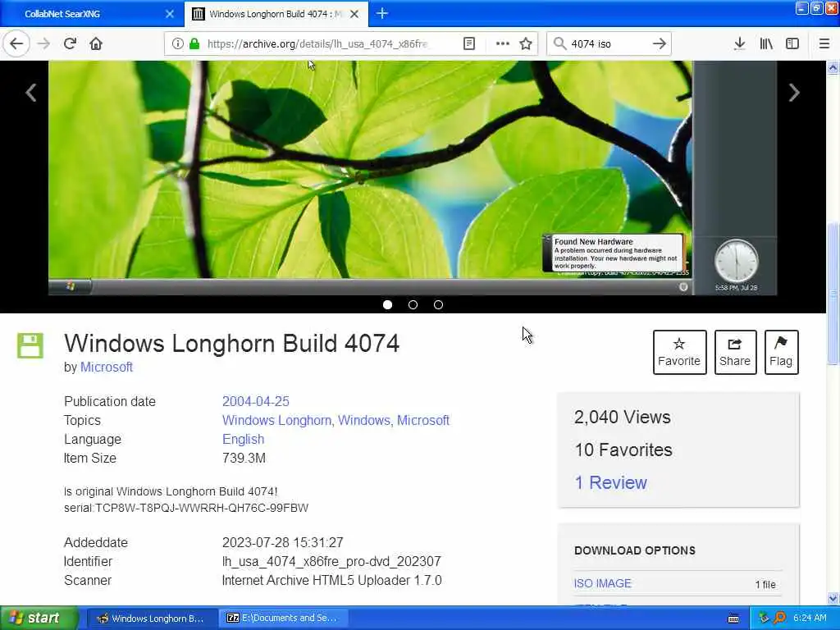
Task: Open the Windows topic link
Action: 365,420
